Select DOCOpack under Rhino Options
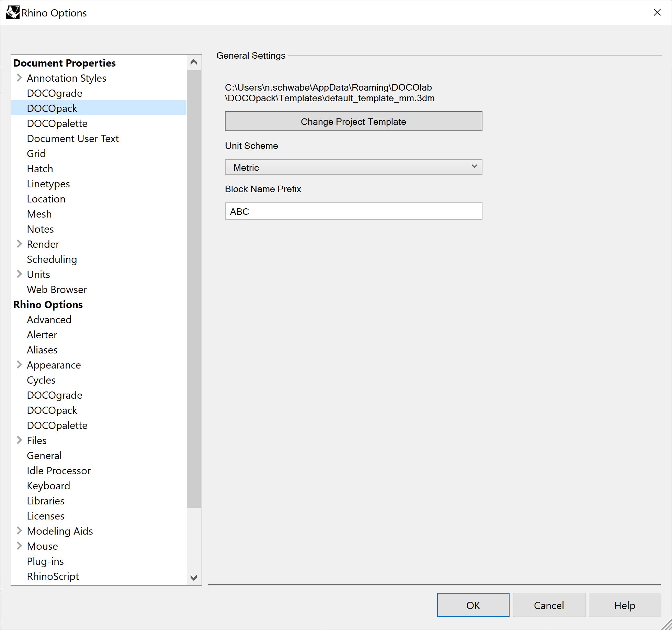Viewport: 672px width, 630px height. click(52, 410)
